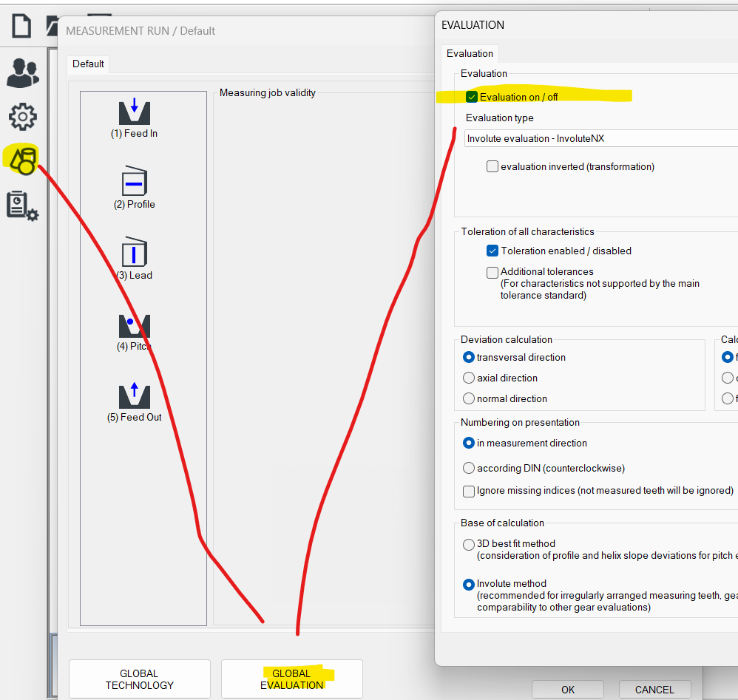
Task: Select the (1) Feed In step icon
Action: (x=134, y=112)
